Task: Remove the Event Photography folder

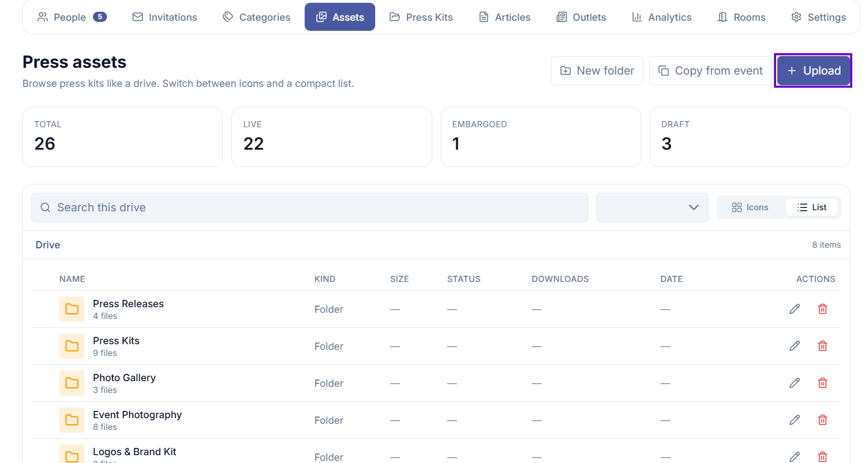Action: 823,420
